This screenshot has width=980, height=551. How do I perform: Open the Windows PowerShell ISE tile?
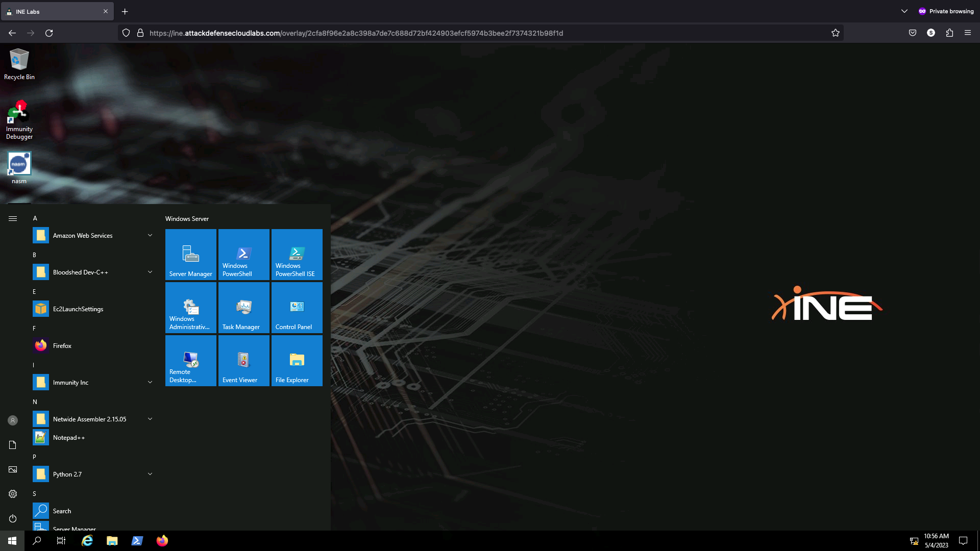(297, 255)
